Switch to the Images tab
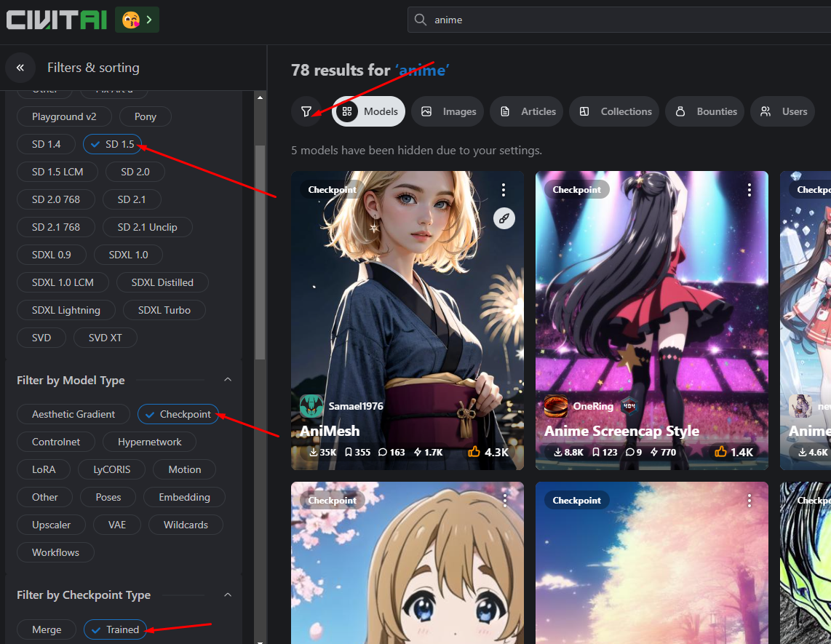Screen dimensions: 831x644 (x=448, y=111)
